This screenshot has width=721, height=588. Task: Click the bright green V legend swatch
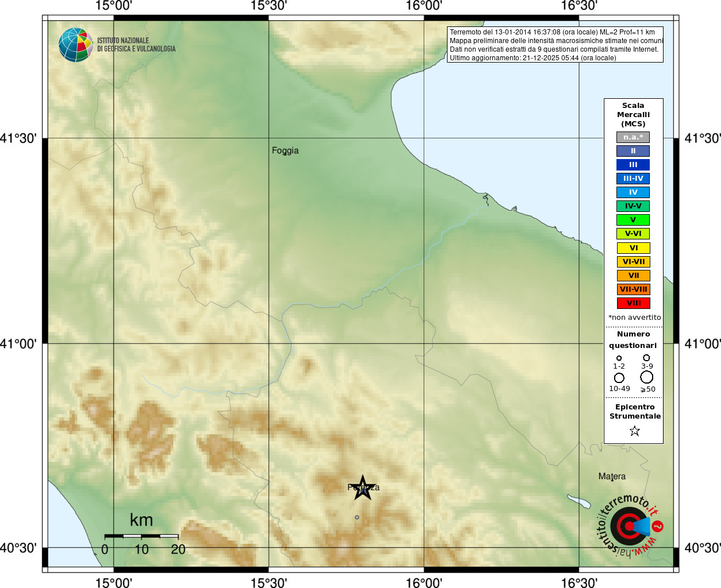pos(633,220)
